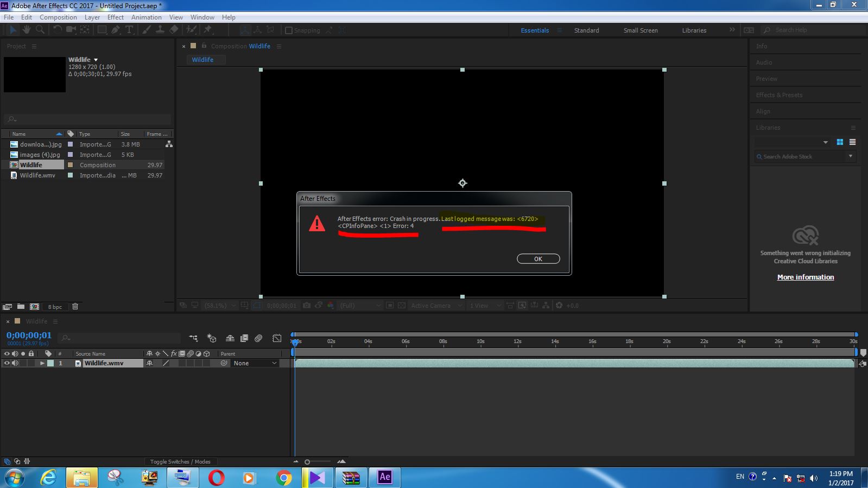Enable the Snapping checkbox
This screenshot has height=488, width=868.
(289, 30)
